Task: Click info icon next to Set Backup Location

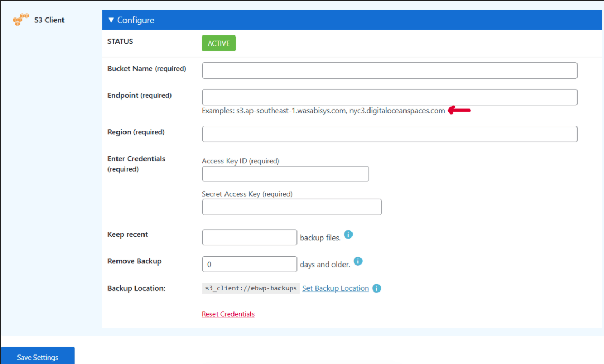Action: [376, 288]
